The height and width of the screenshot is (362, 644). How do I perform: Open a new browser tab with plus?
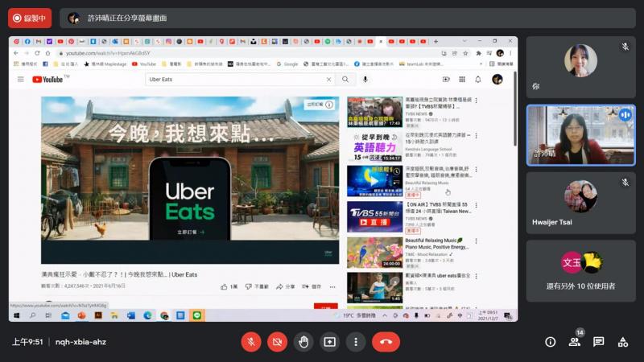436,42
